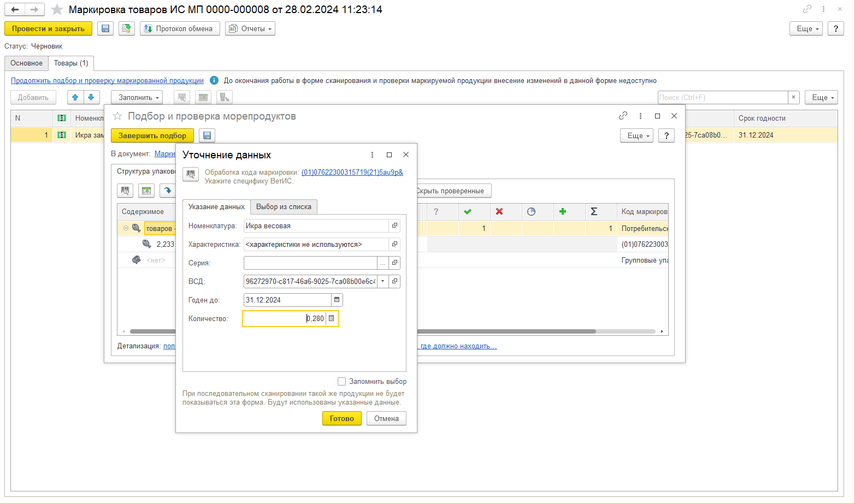Click the Готово button

pyautogui.click(x=342, y=418)
